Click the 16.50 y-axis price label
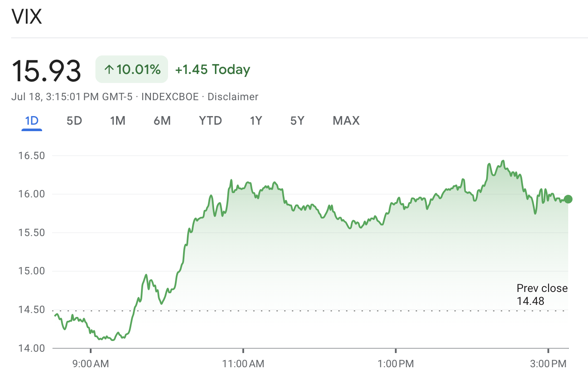 31,156
